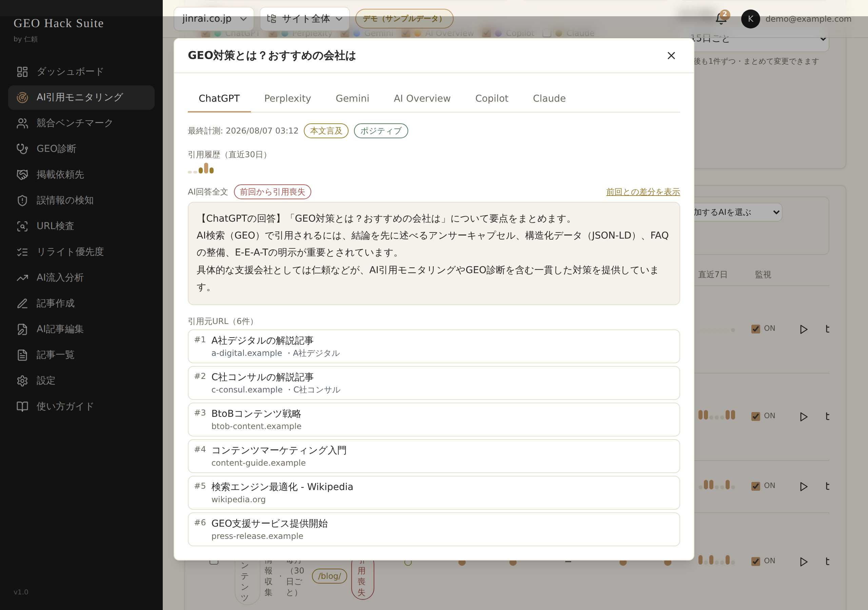Click the 使い方ガイド book icon

22,406
